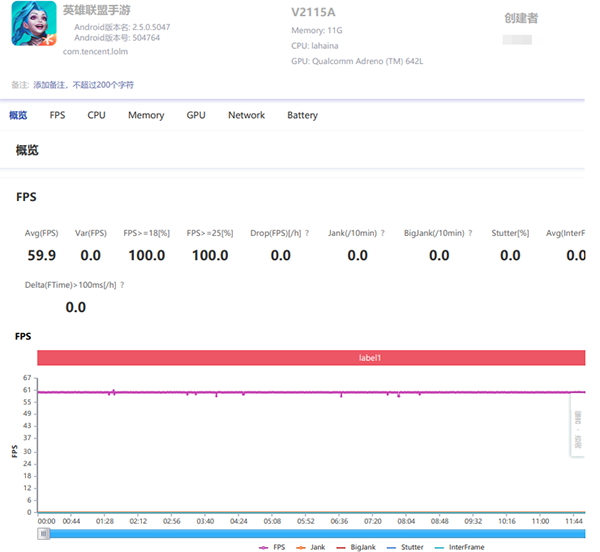
Task: Select the Network tab
Action: [246, 115]
